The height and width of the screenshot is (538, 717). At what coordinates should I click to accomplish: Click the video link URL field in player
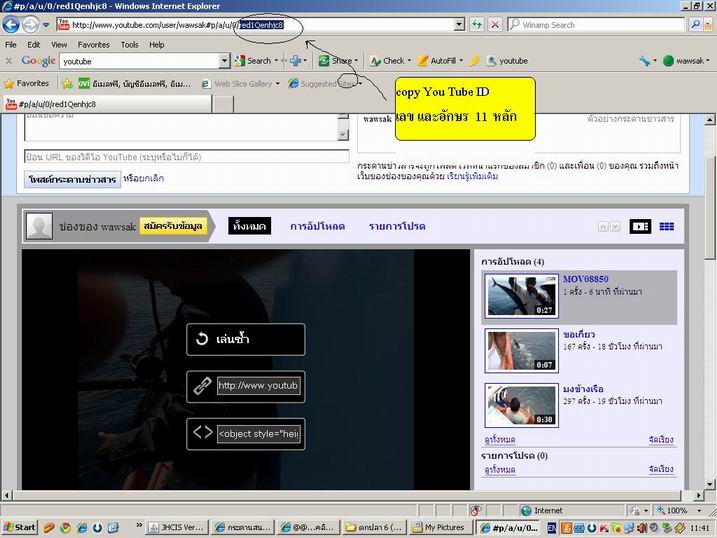click(258, 386)
